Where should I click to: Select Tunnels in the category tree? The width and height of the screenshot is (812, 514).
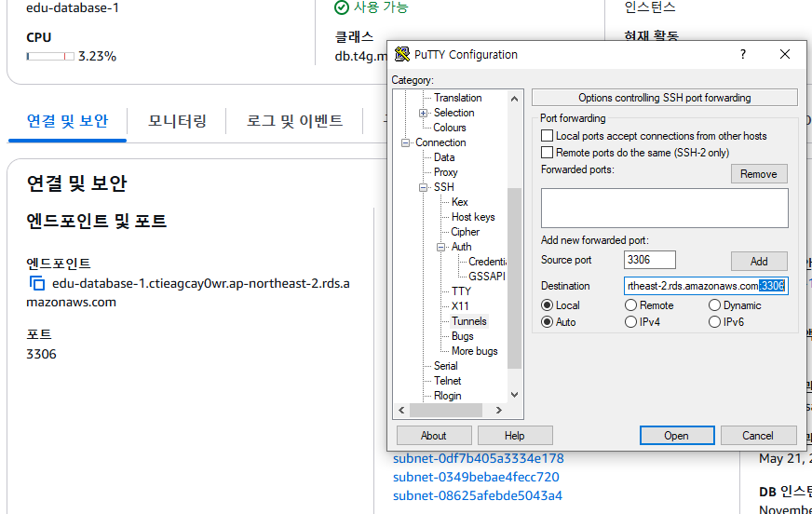(x=468, y=321)
